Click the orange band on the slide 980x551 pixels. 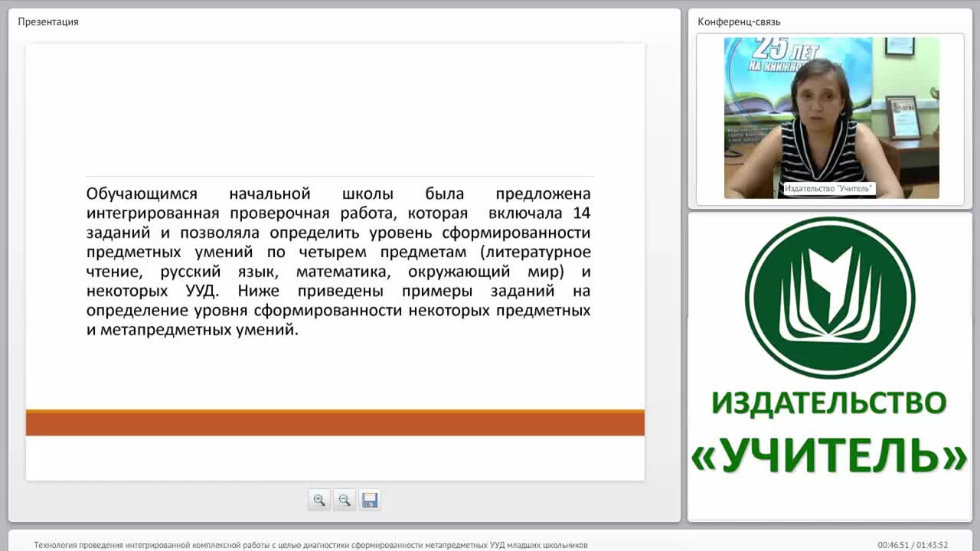pyautogui.click(x=335, y=422)
